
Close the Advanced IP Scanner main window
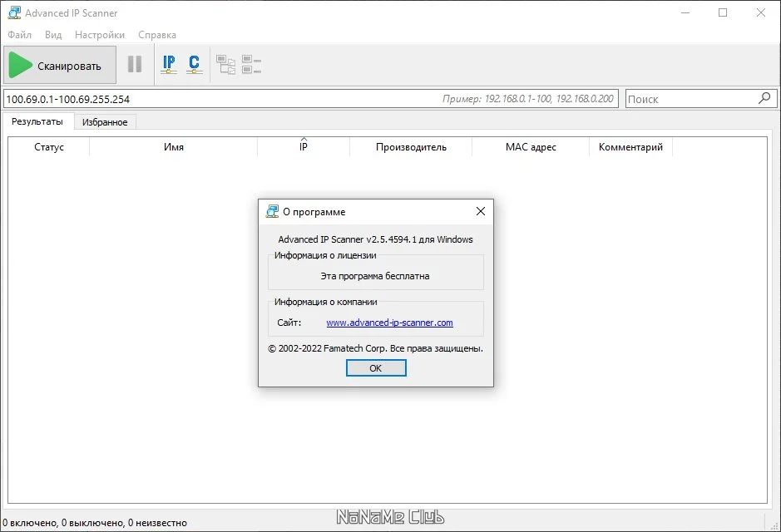(760, 12)
